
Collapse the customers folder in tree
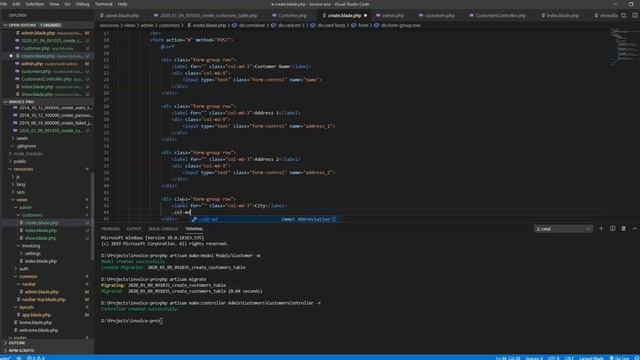pyautogui.click(x=32, y=215)
